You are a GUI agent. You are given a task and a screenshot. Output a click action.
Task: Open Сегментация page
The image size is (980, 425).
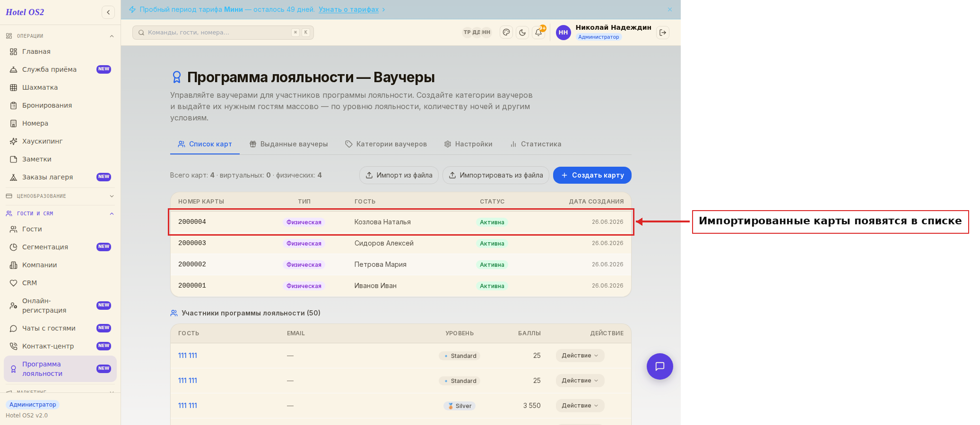60,247
